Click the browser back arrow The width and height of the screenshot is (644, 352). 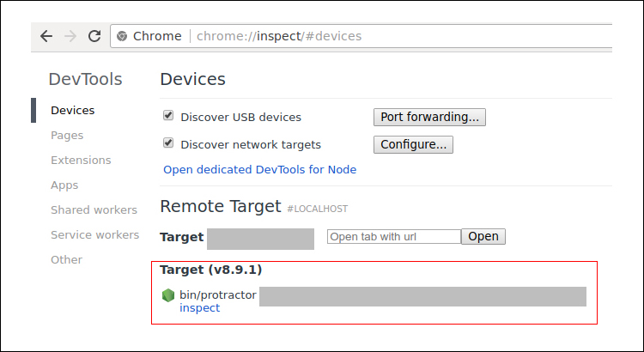pyautogui.click(x=46, y=36)
